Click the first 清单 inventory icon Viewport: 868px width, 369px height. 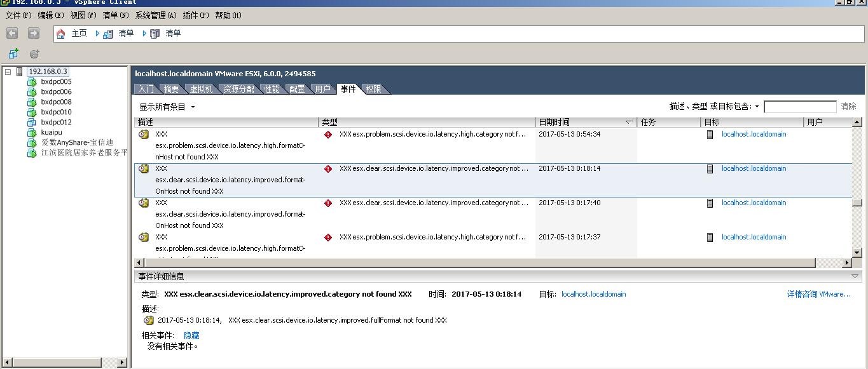[x=108, y=34]
